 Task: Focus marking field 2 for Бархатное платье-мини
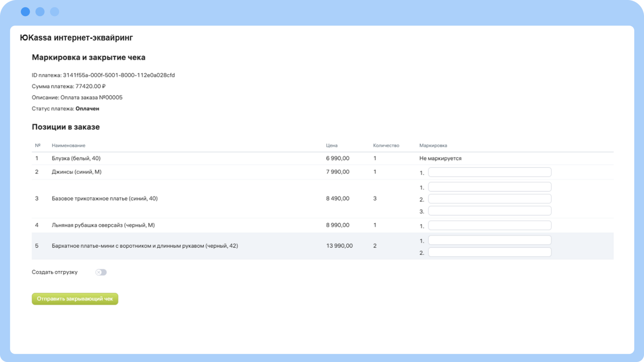coord(490,252)
